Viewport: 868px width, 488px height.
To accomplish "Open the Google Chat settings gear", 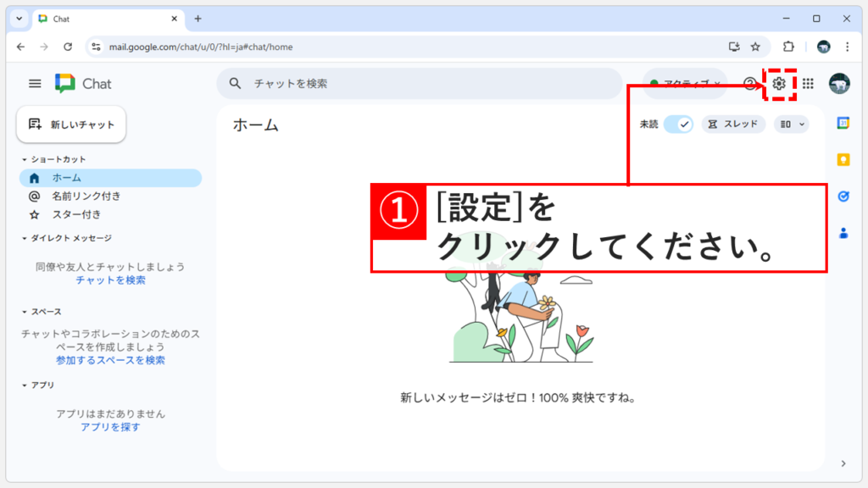I will tap(780, 84).
